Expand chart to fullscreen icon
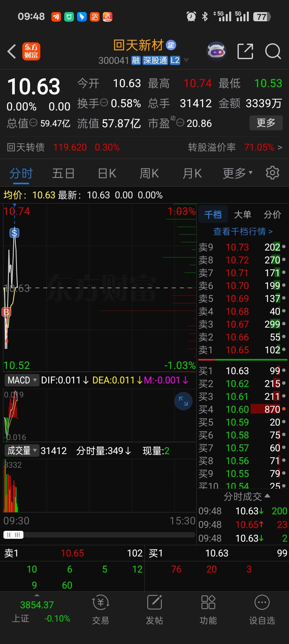This screenshot has height=644, width=289. point(183,401)
